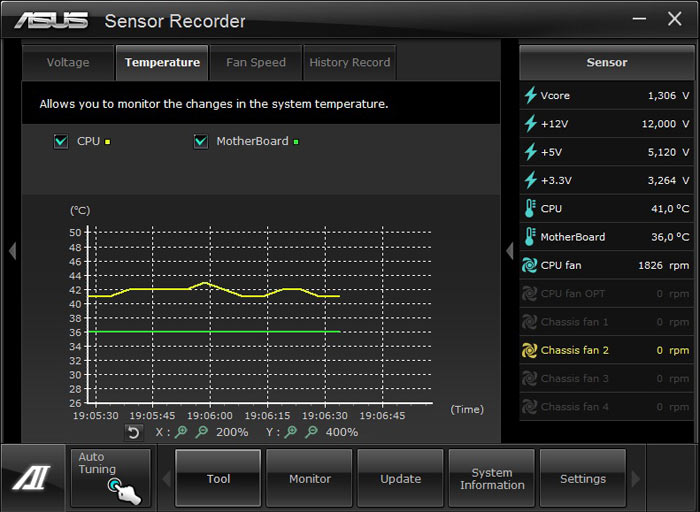Click the Chassis fan 3 icon
The height and width of the screenshot is (512, 700).
(x=529, y=379)
